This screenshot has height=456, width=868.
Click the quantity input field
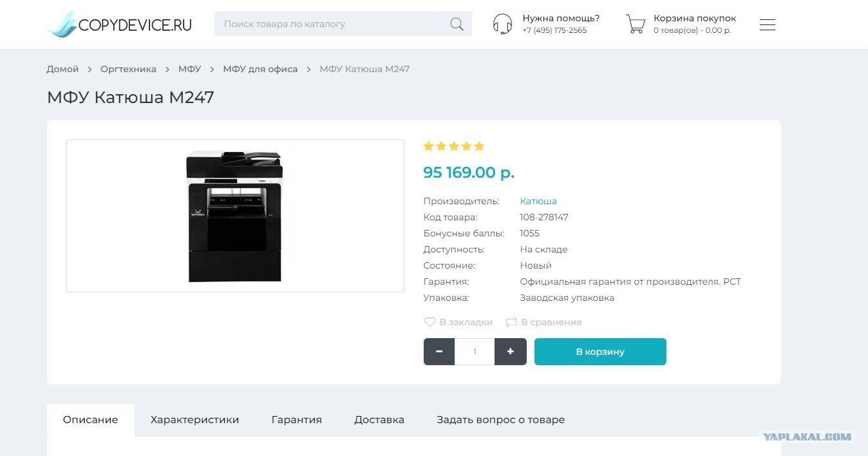click(475, 352)
